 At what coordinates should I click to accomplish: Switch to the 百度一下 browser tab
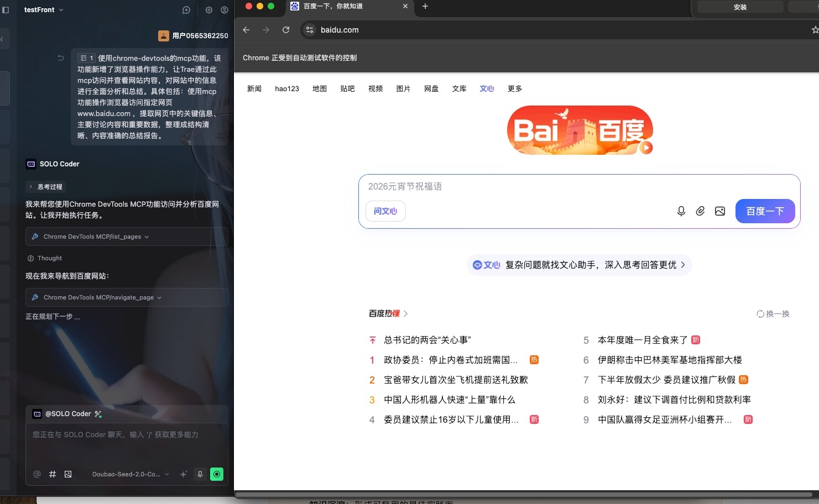coord(343,7)
